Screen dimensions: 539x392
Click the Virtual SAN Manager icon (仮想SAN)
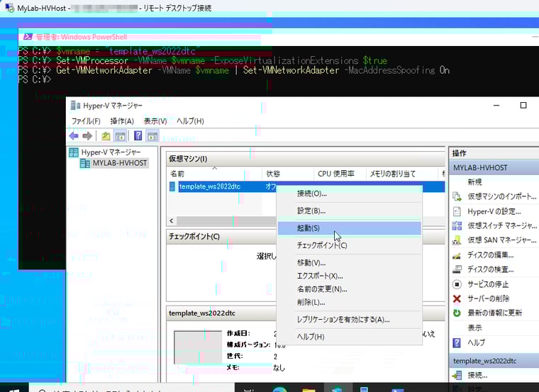pyautogui.click(x=457, y=240)
